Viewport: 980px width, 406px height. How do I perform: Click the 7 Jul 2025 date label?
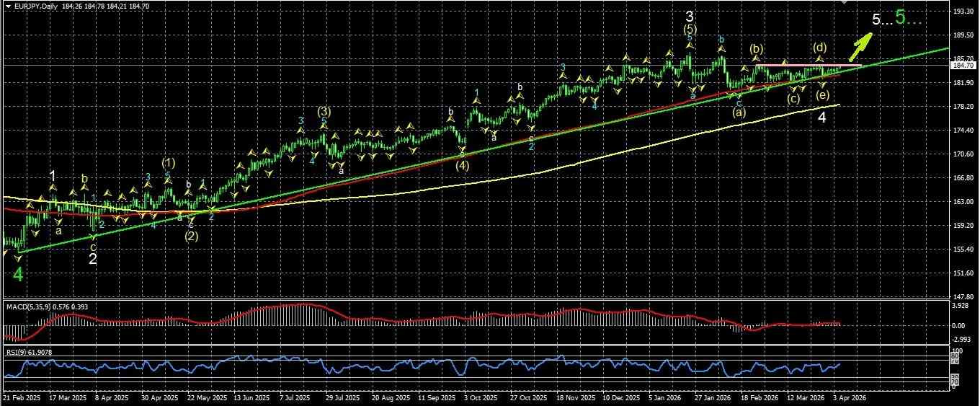click(x=294, y=397)
